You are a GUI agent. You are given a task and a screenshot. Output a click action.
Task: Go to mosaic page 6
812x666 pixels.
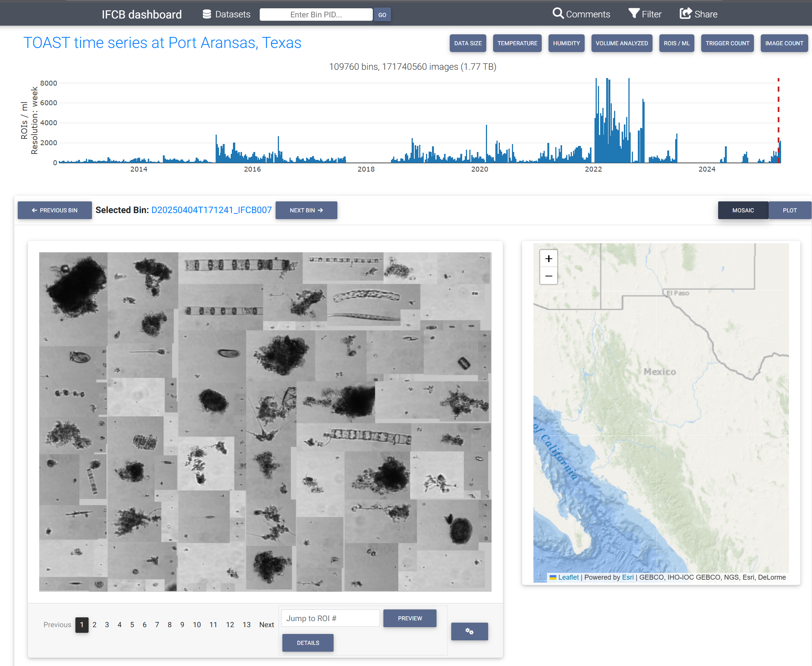(x=144, y=625)
